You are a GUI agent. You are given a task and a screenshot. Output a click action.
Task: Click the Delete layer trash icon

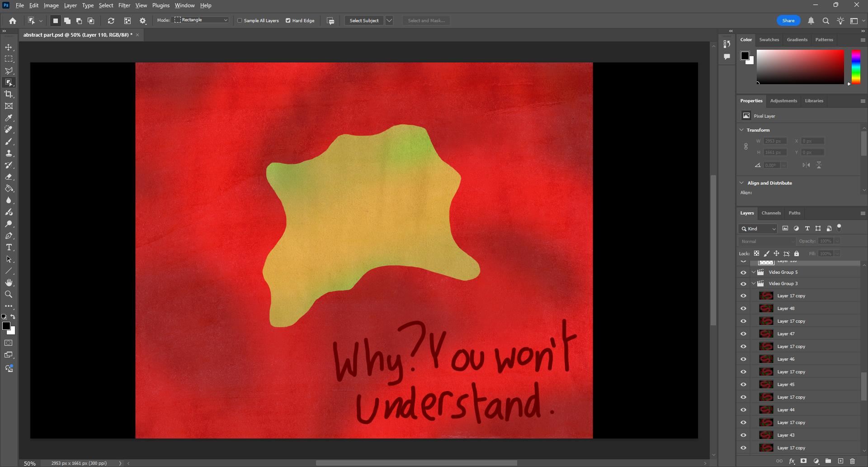[853, 461]
